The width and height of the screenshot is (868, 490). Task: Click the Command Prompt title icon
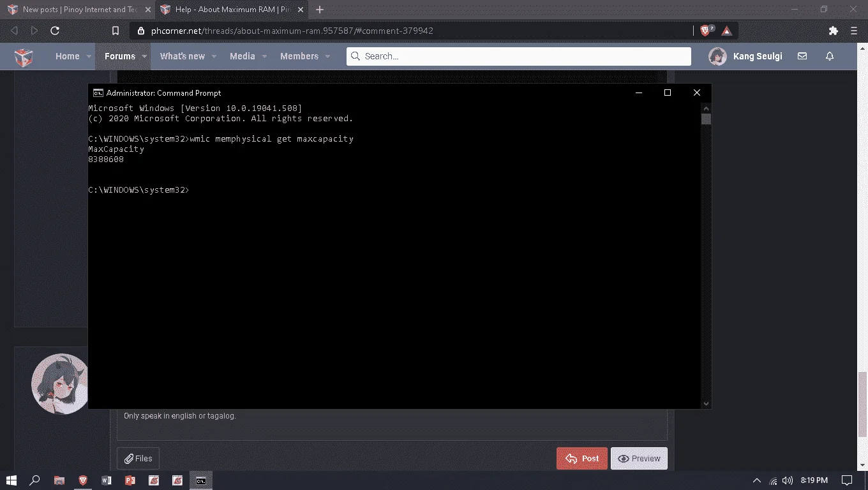[x=98, y=93]
